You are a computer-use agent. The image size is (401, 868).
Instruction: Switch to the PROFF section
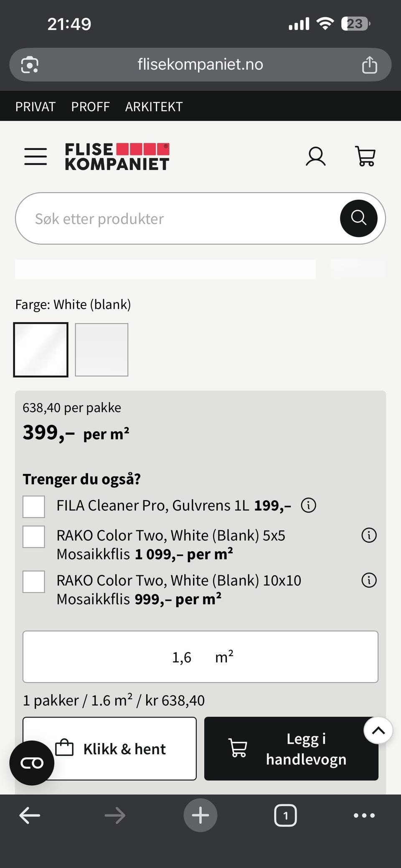pyautogui.click(x=90, y=107)
